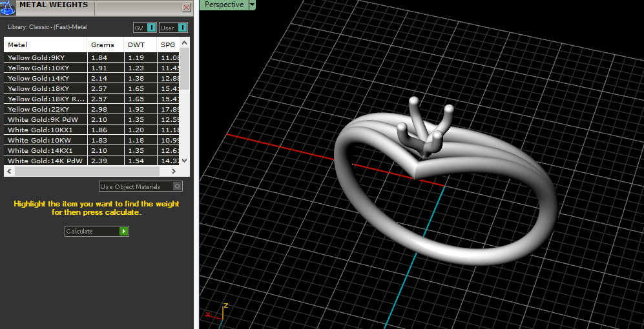
Task: Select the Yellow Gold:18KY R... row
Action: (x=92, y=99)
